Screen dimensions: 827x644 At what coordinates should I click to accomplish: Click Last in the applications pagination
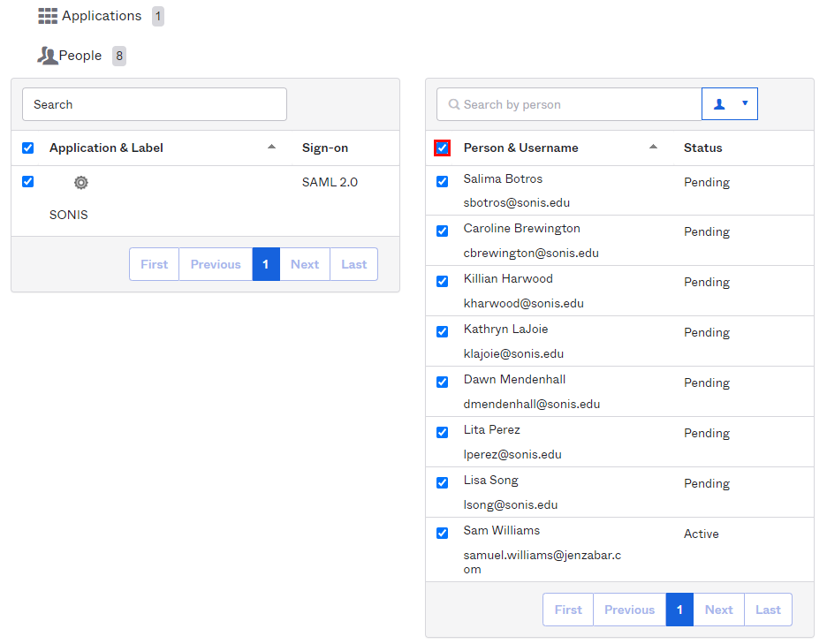click(x=353, y=264)
